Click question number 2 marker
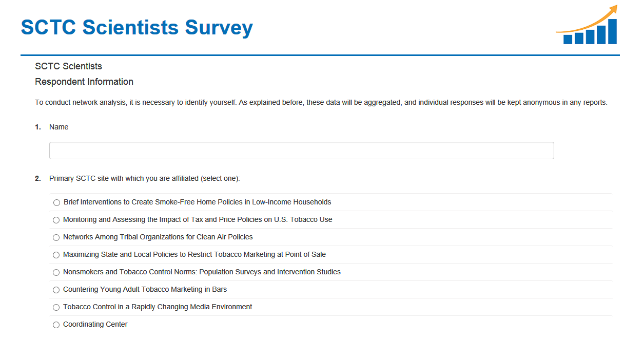 38,178
